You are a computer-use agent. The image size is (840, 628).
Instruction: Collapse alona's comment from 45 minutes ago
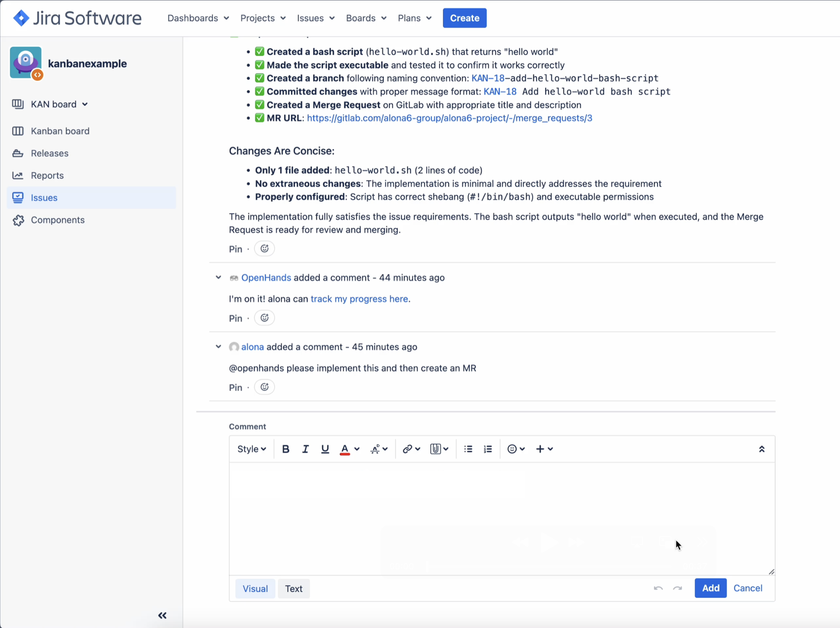point(218,346)
